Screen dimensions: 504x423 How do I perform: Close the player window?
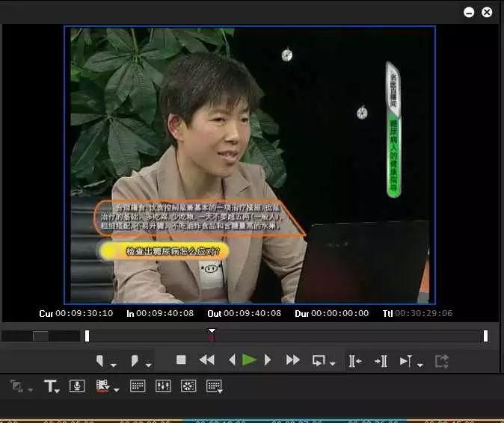[x=487, y=12]
